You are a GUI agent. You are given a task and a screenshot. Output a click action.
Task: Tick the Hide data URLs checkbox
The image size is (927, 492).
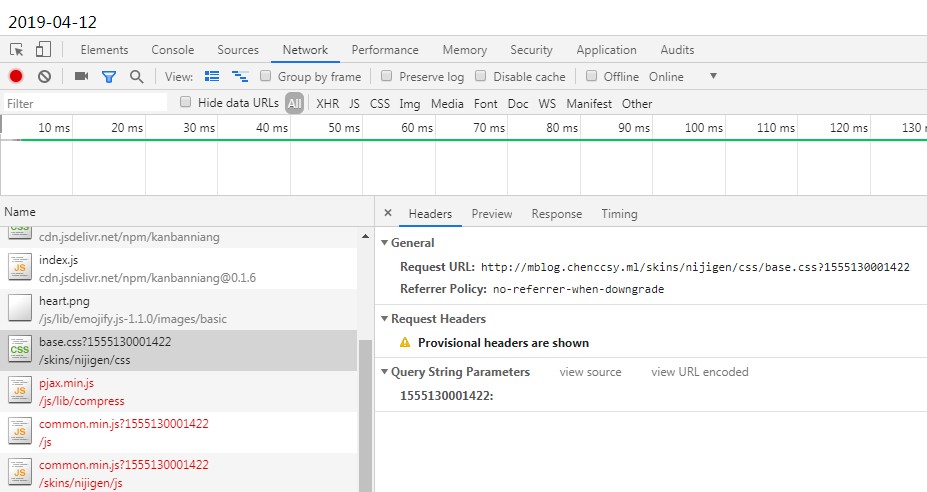click(x=185, y=102)
